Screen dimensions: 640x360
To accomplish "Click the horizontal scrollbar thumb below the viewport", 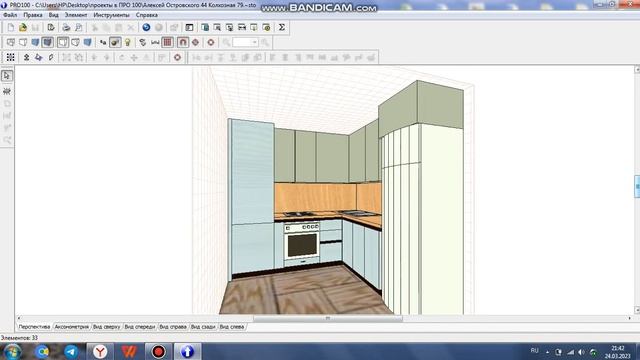I will (328, 318).
